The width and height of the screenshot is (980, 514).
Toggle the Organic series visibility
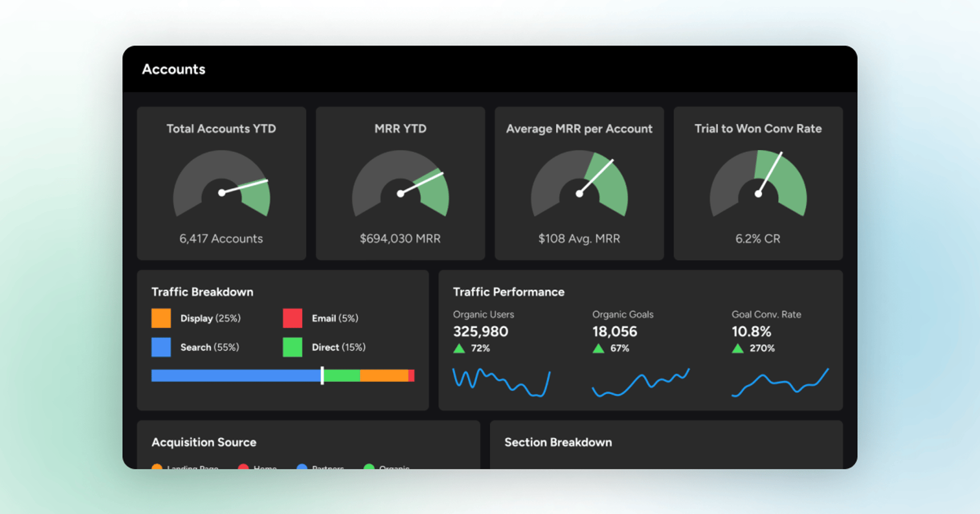[369, 468]
